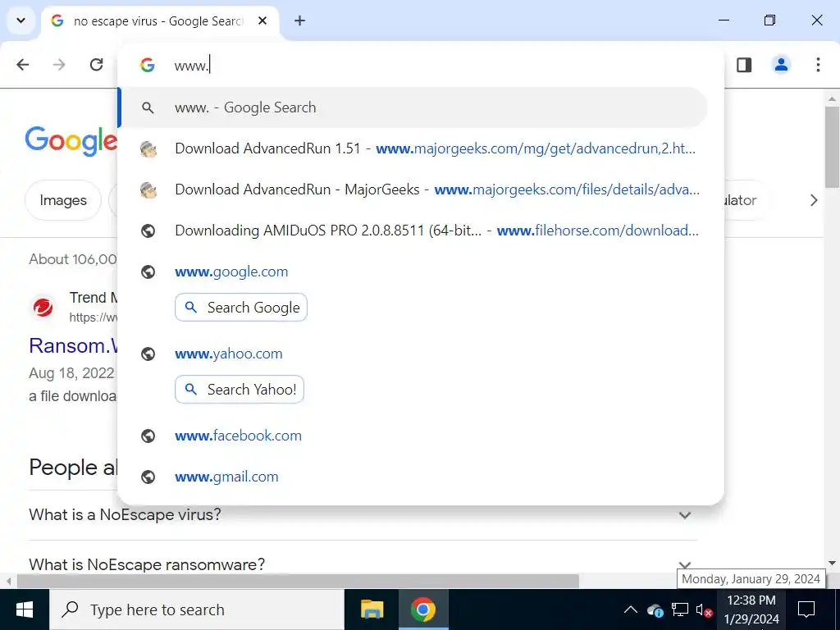Viewport: 840px width, 630px height.
Task: Close the 'no escape virus' tab
Action: tap(262, 21)
